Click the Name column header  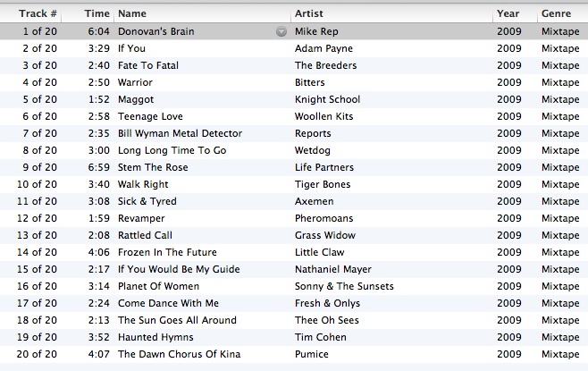(132, 14)
